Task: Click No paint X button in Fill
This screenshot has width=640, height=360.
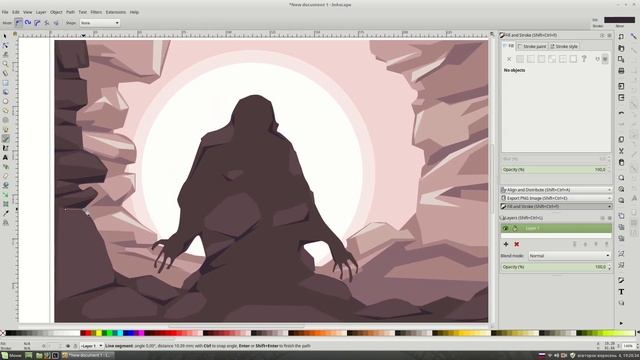Action: [x=509, y=59]
